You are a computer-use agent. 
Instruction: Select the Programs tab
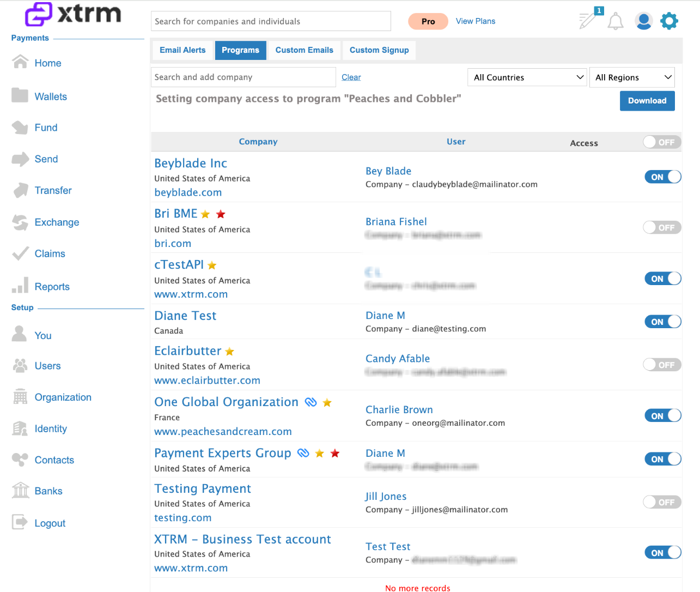click(240, 50)
